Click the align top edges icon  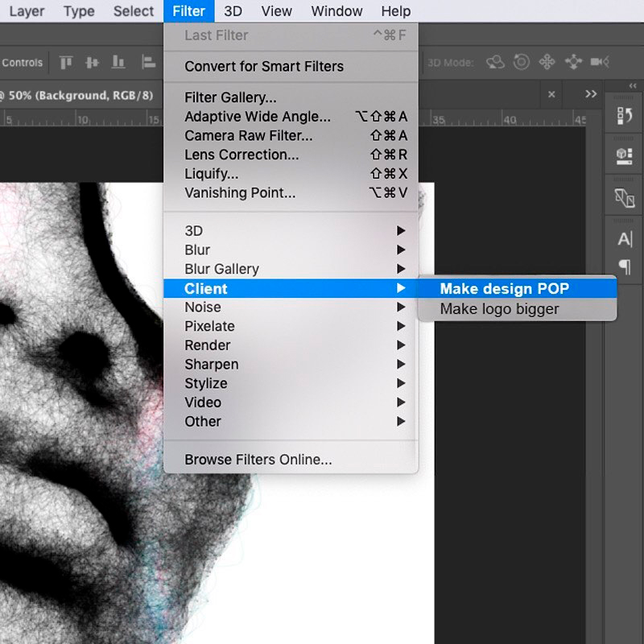point(65,62)
